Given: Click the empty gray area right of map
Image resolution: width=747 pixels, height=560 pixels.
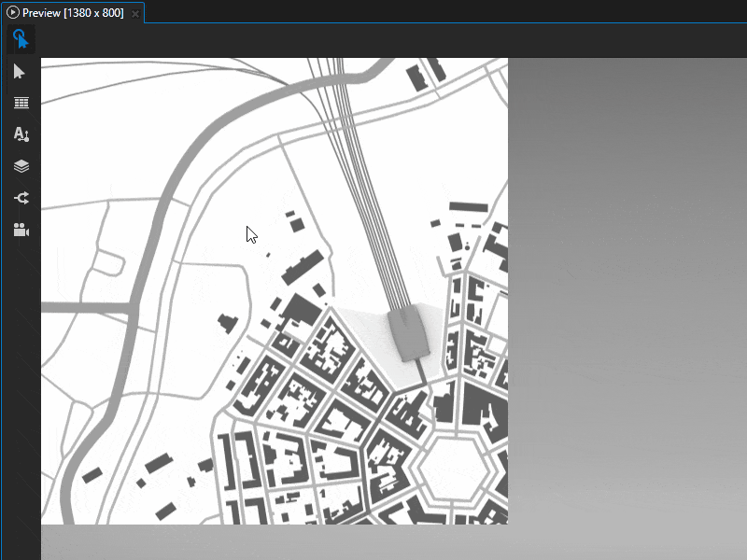Looking at the screenshot, I should pos(626,280).
